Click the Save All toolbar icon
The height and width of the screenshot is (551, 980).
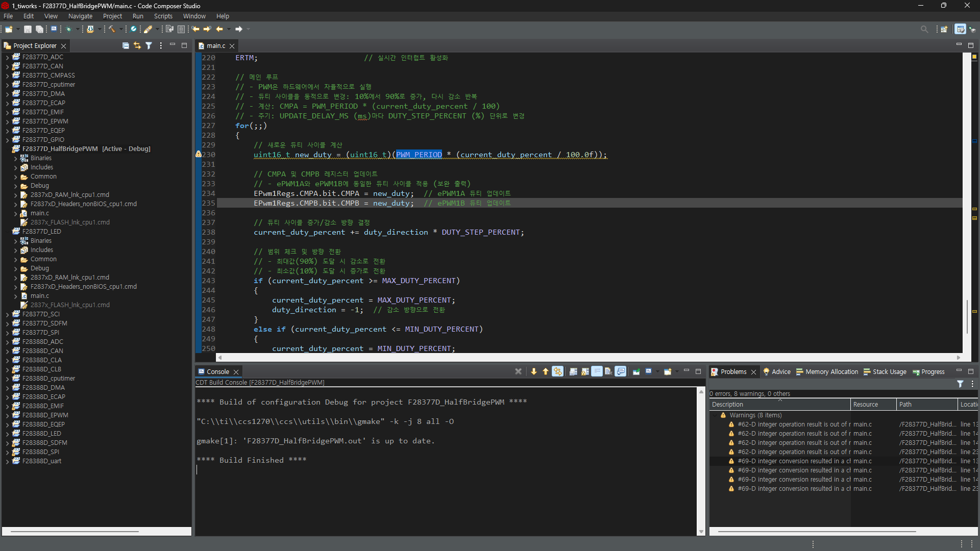click(x=39, y=29)
